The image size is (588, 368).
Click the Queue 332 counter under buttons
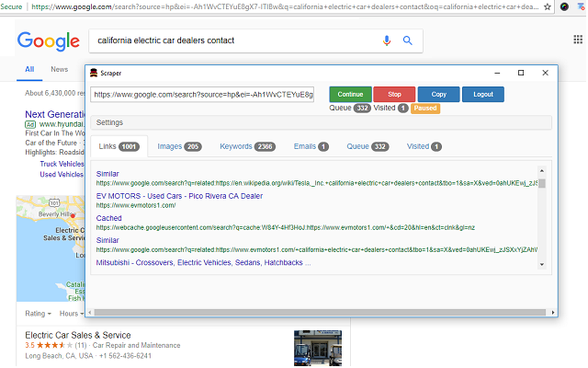pos(350,109)
